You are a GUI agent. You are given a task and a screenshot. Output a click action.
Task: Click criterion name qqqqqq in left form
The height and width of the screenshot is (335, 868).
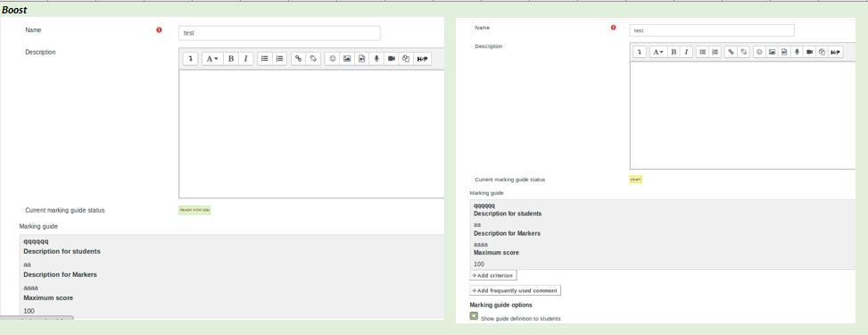[x=36, y=241]
